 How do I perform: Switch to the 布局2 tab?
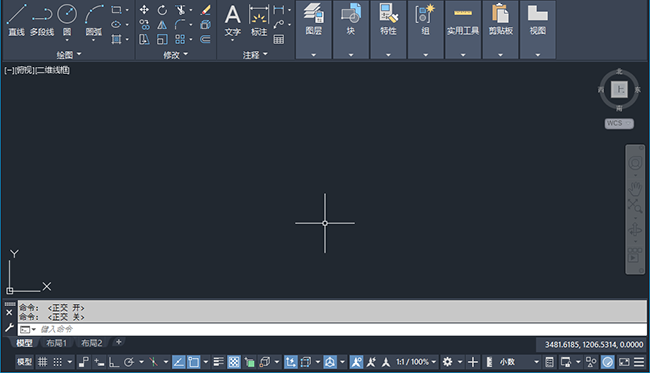tap(92, 343)
